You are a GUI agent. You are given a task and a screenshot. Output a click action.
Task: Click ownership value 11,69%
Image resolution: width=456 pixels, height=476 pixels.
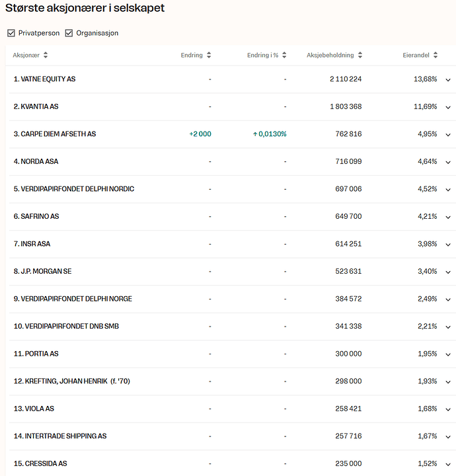click(426, 106)
